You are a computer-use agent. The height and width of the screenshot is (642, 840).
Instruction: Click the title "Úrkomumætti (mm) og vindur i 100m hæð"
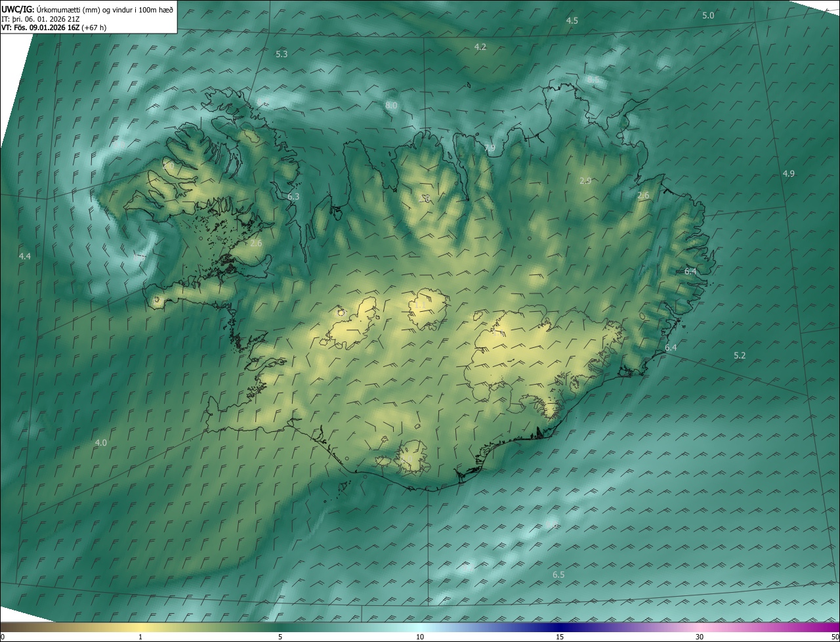[x=105, y=9]
